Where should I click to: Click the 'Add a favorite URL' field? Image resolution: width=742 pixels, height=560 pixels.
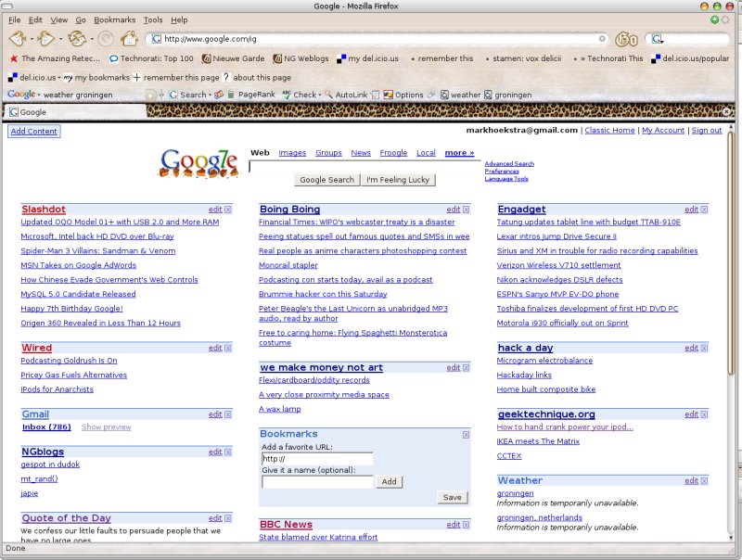(317, 458)
